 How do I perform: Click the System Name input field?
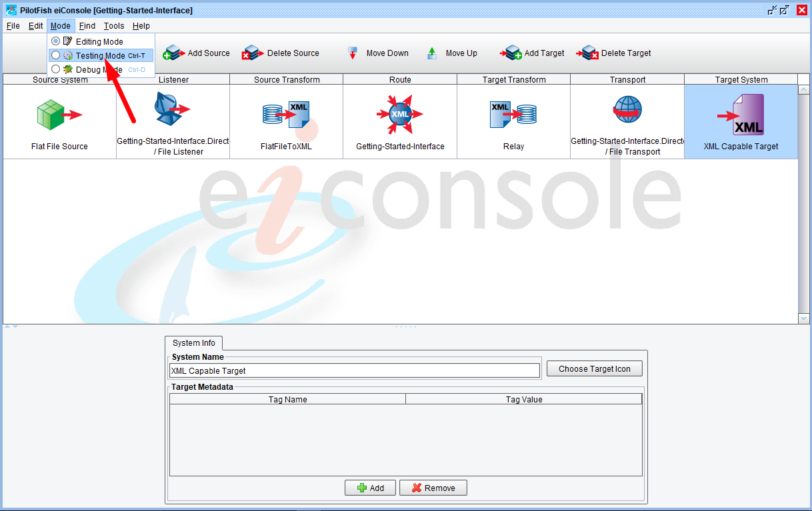coord(355,371)
